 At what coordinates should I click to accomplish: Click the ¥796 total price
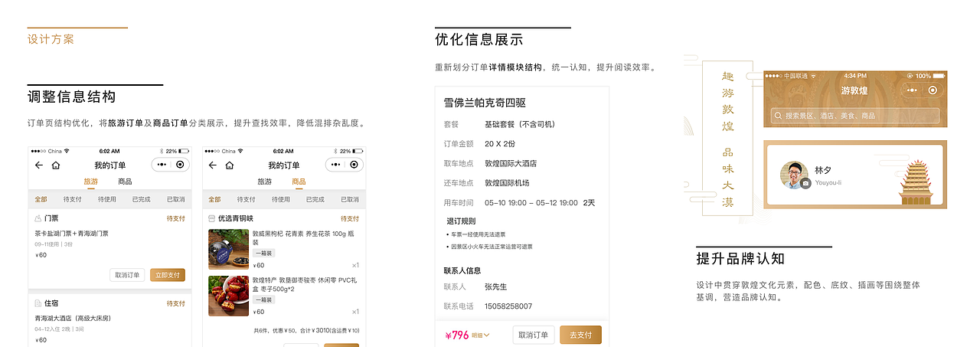pyautogui.click(x=456, y=335)
